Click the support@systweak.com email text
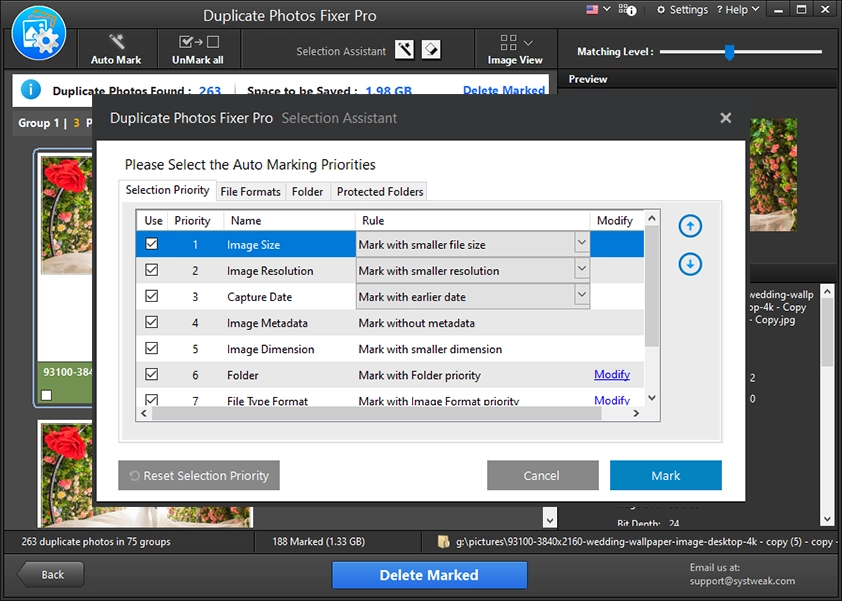Screen dimensions: 842x601 click(x=742, y=581)
